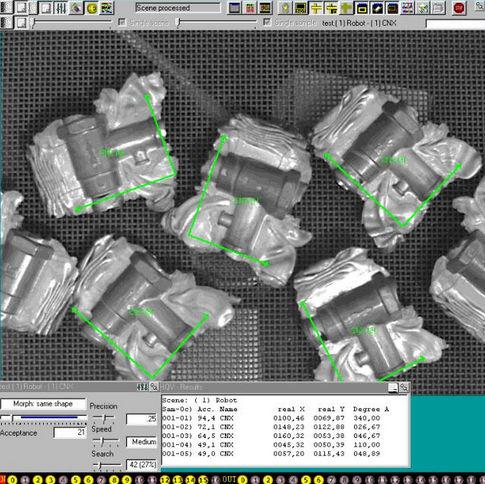Adjust the Precision slider
The height and width of the screenshot is (484, 485).
pos(104,418)
